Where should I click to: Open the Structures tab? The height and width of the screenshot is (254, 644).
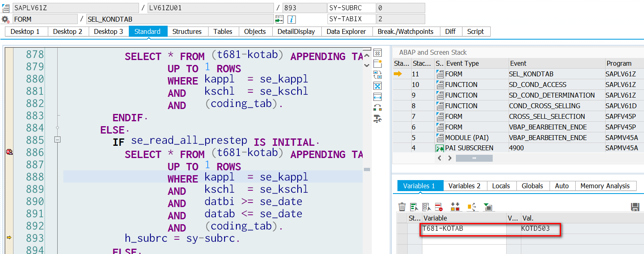187,31
